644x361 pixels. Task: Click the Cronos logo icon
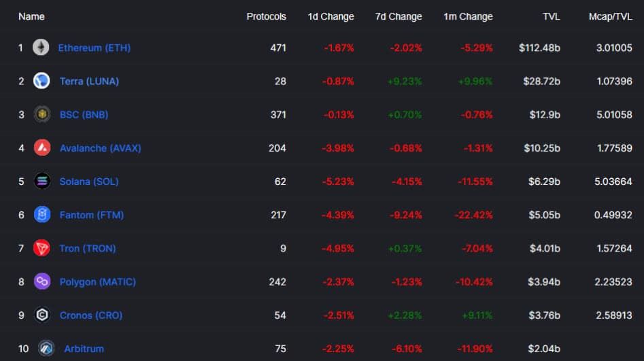point(42,315)
